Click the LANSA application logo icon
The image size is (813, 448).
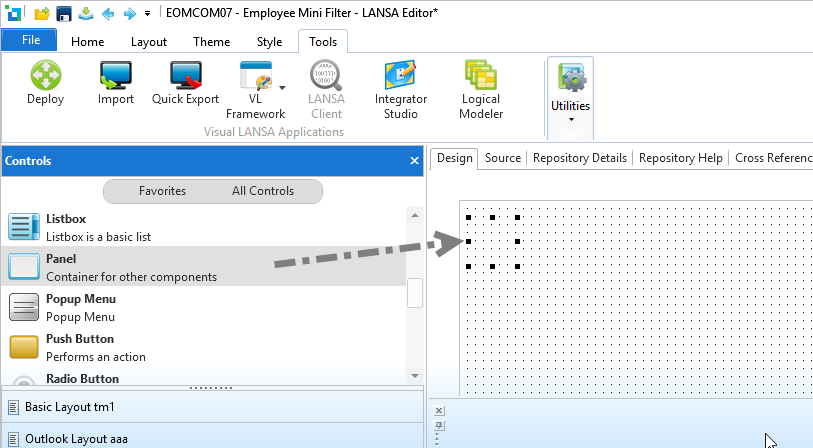pyautogui.click(x=14, y=13)
